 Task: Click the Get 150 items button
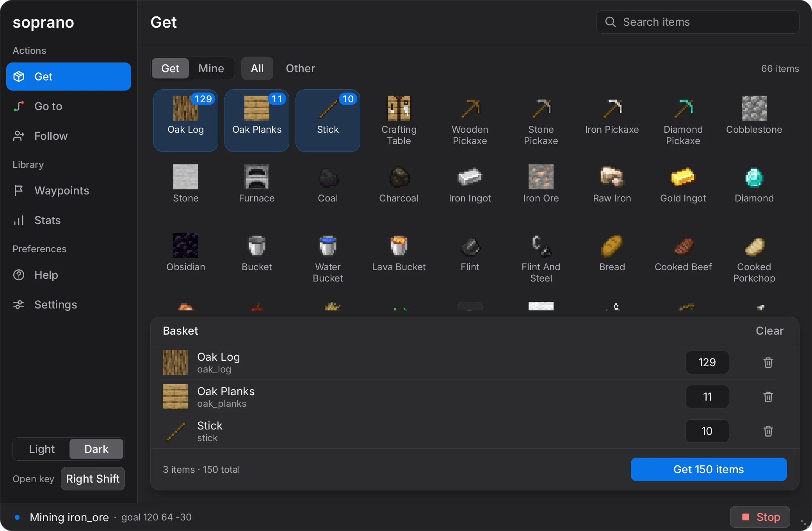709,469
